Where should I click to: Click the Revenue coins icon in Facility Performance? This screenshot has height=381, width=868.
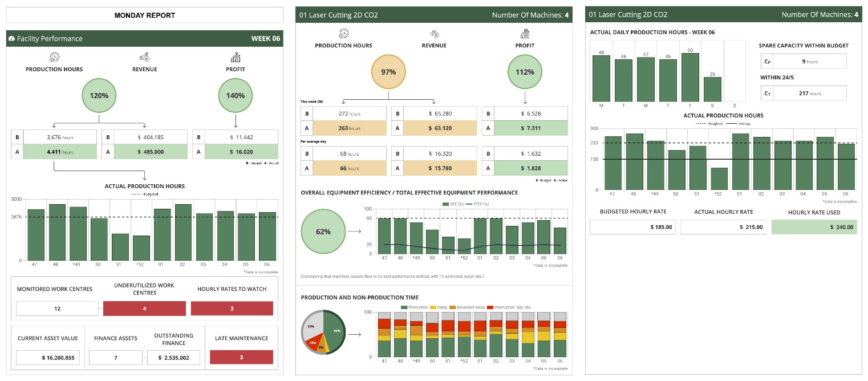pyautogui.click(x=144, y=56)
